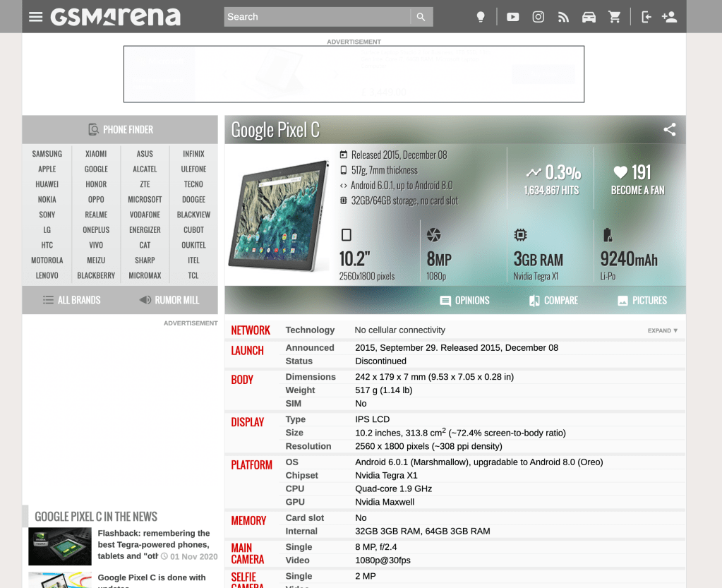Click the Google Pixel C tablet image

[x=279, y=215]
